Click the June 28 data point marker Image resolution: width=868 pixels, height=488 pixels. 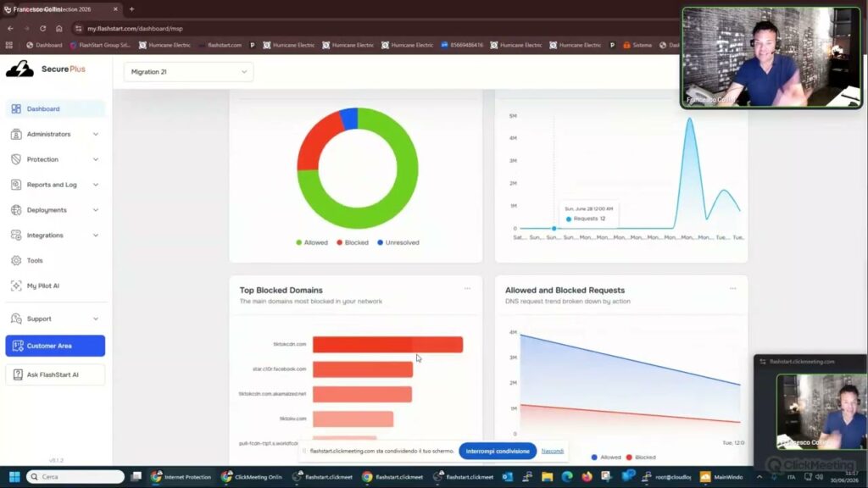554,228
